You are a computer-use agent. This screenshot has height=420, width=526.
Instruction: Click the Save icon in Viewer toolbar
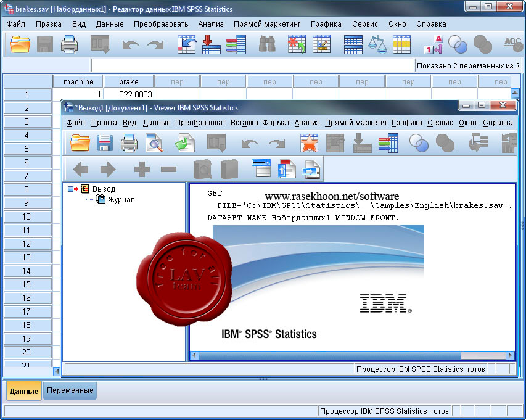105,144
